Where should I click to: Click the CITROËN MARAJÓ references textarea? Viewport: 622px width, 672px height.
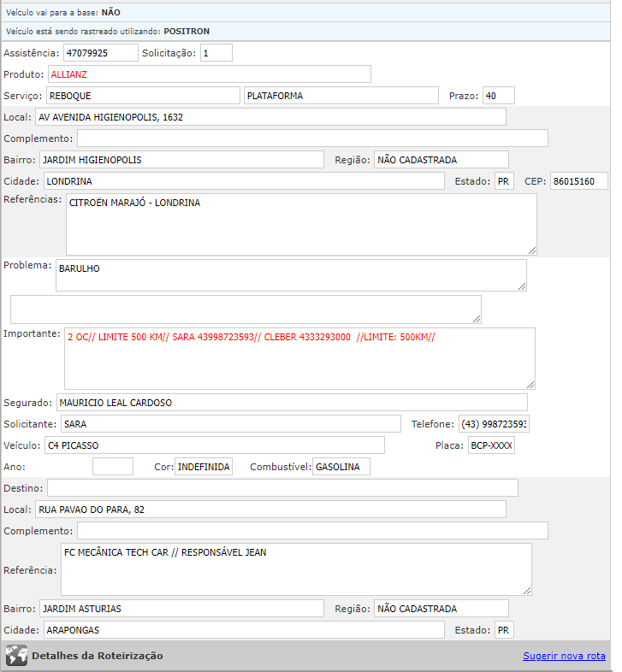[300, 224]
